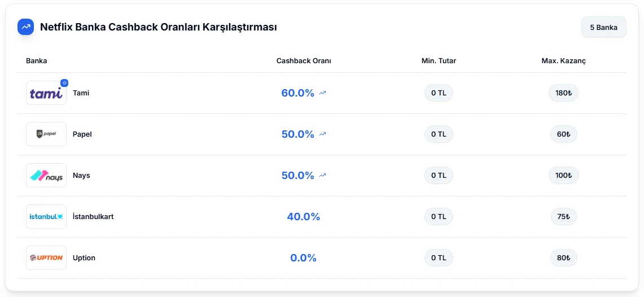Click trend arrow next to 60.0% rate
The height and width of the screenshot is (297, 644).
coord(322,93)
